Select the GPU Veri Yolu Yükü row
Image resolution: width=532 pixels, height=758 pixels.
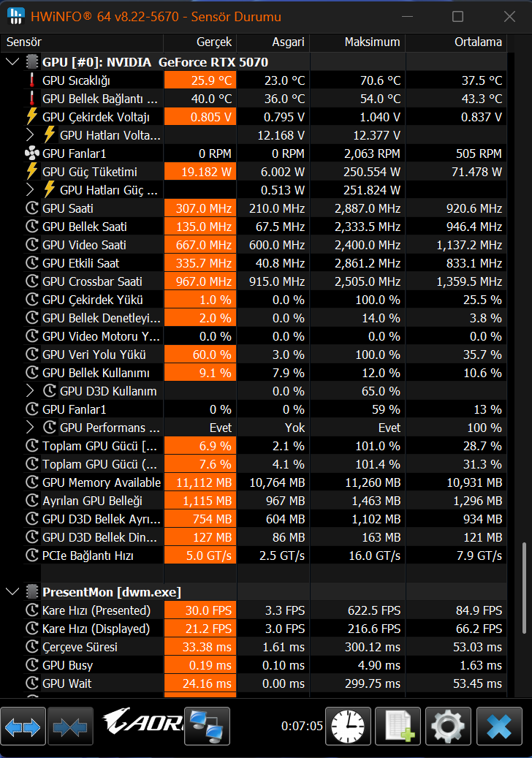pos(265,355)
